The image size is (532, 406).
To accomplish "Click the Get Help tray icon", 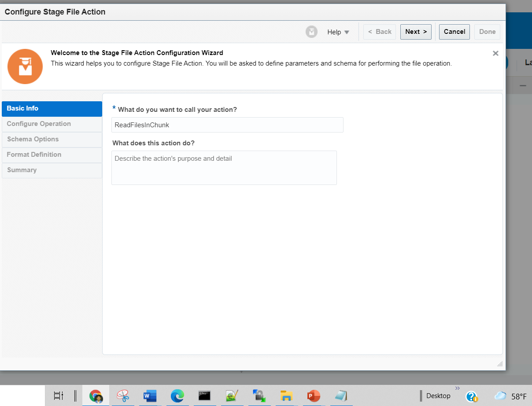I will 472,396.
